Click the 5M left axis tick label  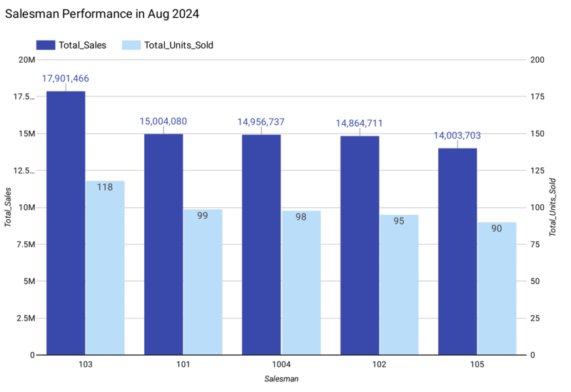pyautogui.click(x=29, y=281)
